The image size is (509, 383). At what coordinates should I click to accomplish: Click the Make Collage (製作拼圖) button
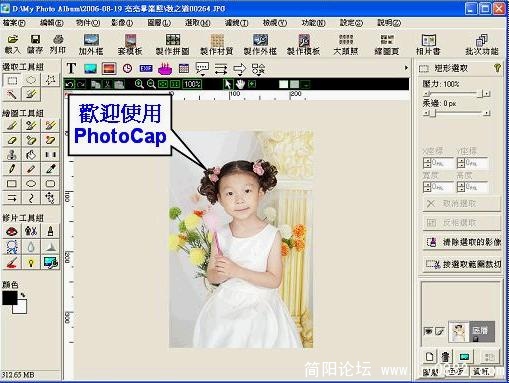click(173, 44)
